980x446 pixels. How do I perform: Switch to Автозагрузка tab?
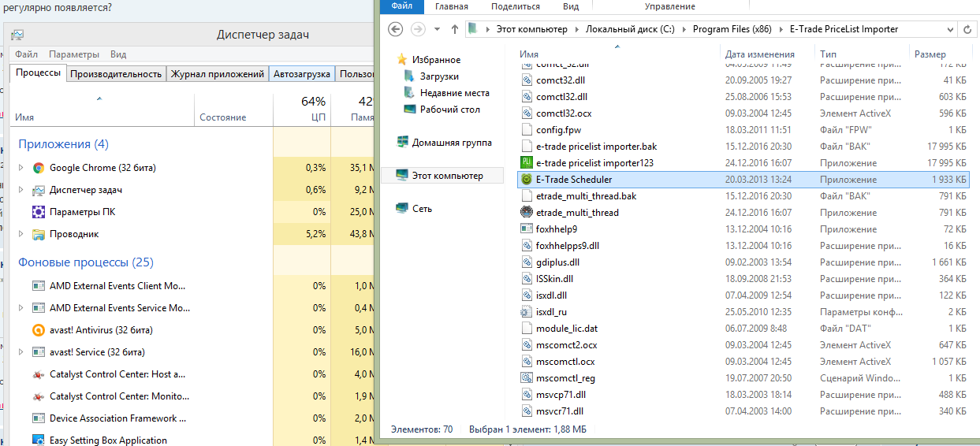coord(302,74)
